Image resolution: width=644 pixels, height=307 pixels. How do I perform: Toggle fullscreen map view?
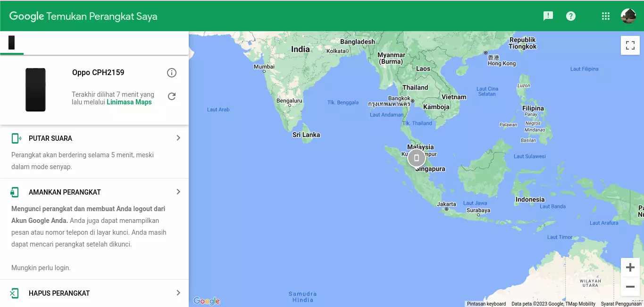click(630, 45)
